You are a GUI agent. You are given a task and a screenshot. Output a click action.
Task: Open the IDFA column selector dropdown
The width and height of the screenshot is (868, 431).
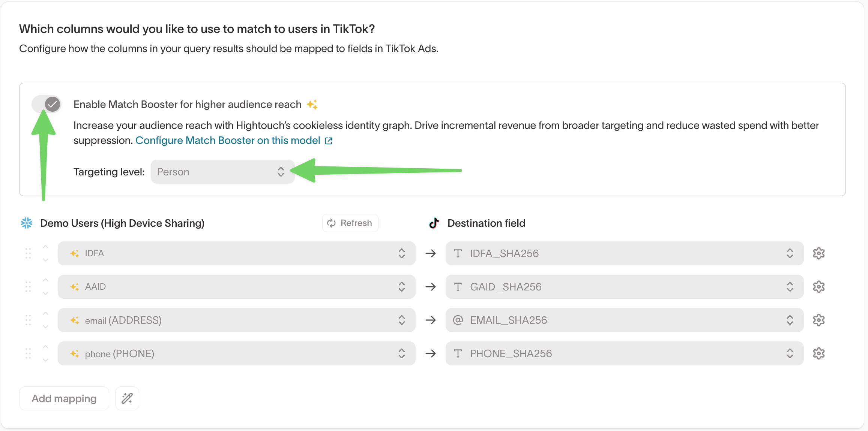tap(401, 253)
